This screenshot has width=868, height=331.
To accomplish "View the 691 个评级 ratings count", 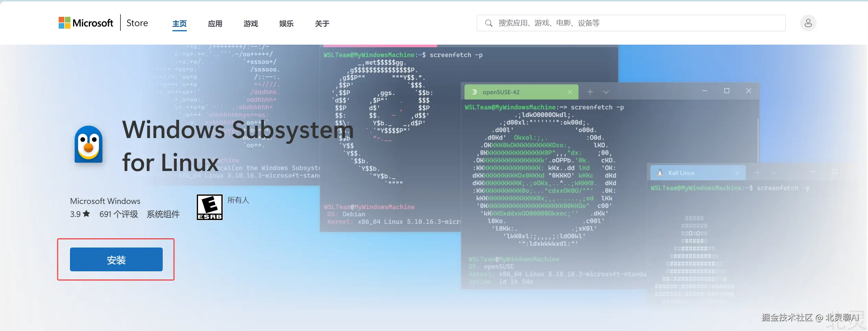I will [119, 214].
